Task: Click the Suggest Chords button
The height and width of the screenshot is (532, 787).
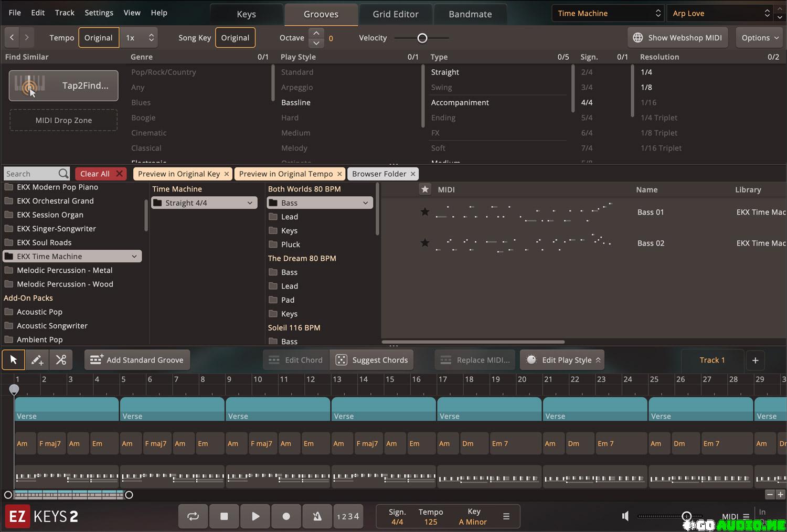Action: [x=372, y=360]
